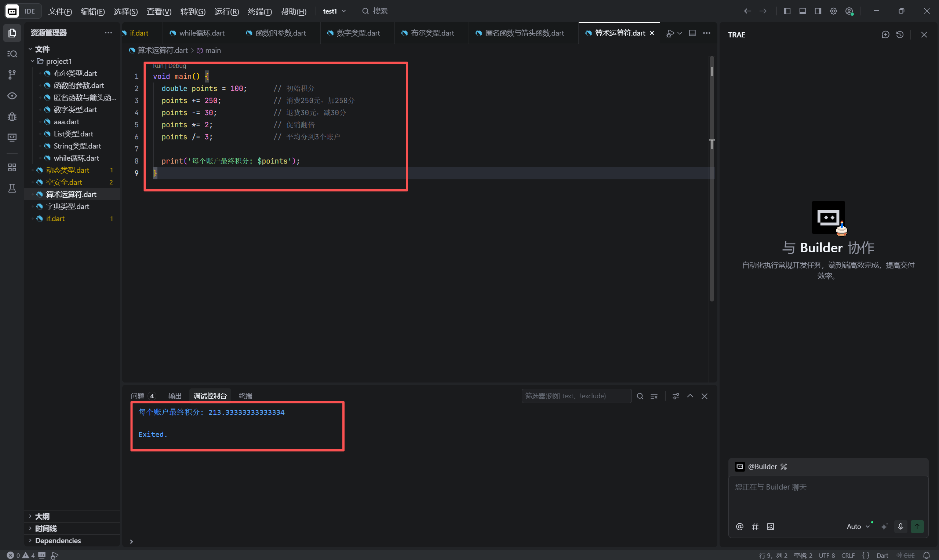Click the voice input microphone icon
This screenshot has width=939, height=560.
[900, 526]
